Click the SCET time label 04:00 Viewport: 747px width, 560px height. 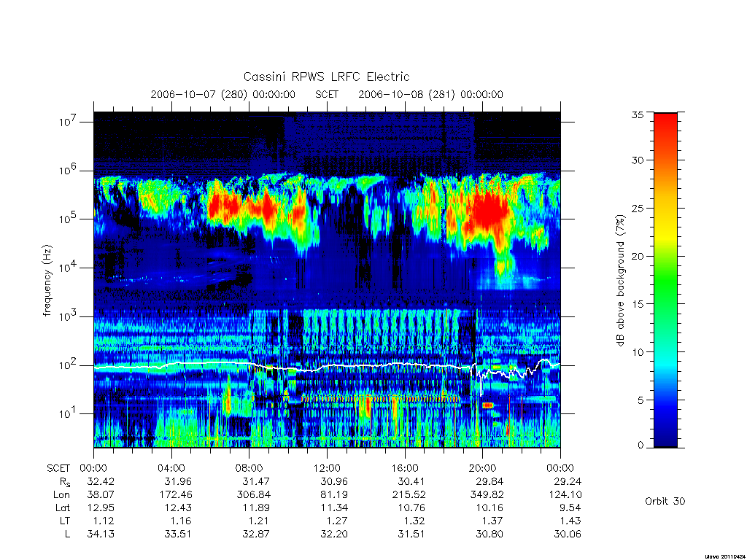pos(171,468)
